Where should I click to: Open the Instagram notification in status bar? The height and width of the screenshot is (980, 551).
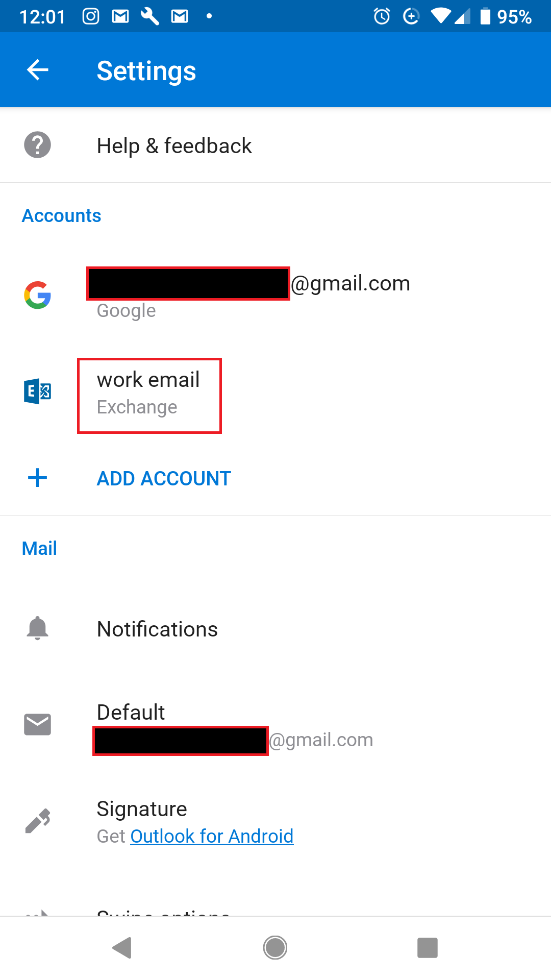click(91, 16)
